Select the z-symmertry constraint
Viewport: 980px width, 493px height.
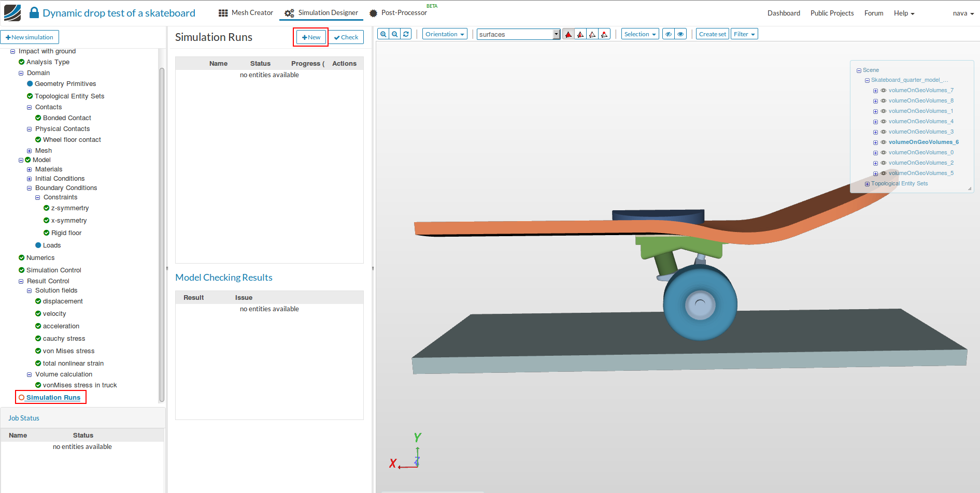(x=70, y=208)
